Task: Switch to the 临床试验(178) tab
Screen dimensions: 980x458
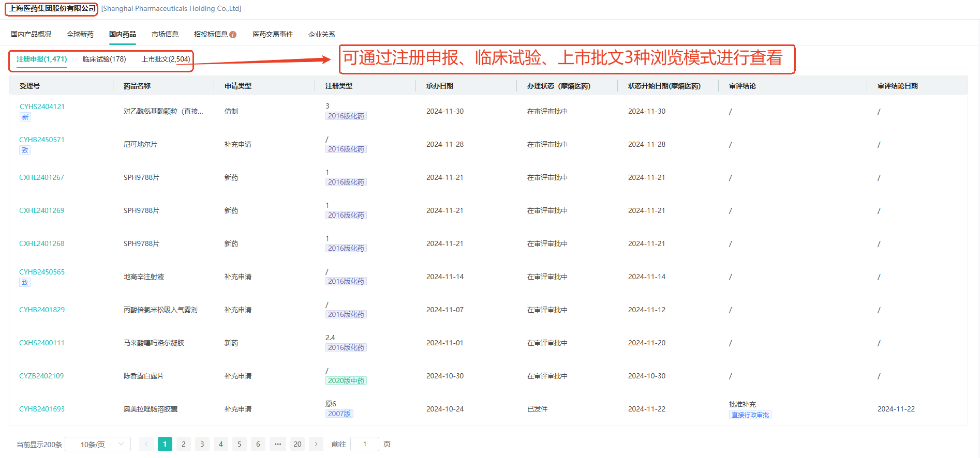Action: tap(104, 59)
